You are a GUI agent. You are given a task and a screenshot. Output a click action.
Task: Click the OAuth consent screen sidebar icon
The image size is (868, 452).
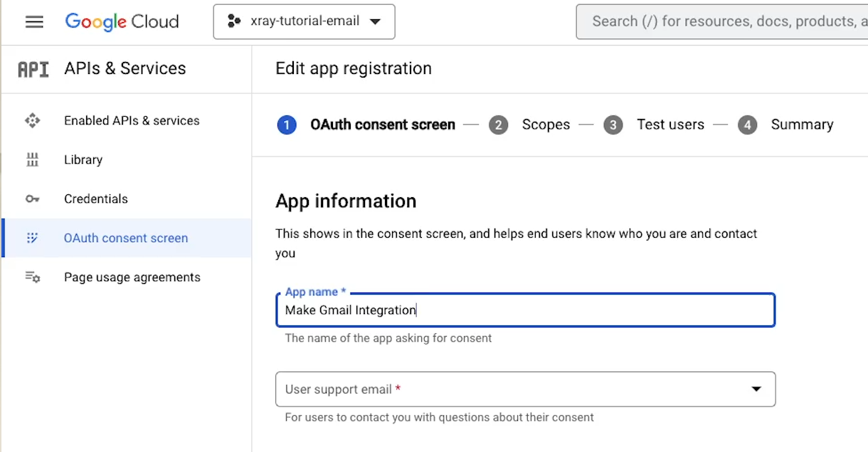(33, 238)
